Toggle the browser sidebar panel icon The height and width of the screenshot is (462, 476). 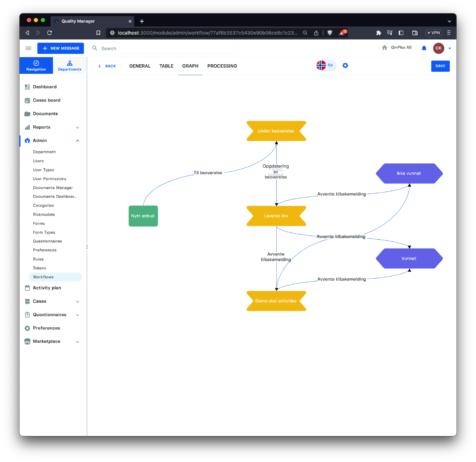[x=401, y=33]
